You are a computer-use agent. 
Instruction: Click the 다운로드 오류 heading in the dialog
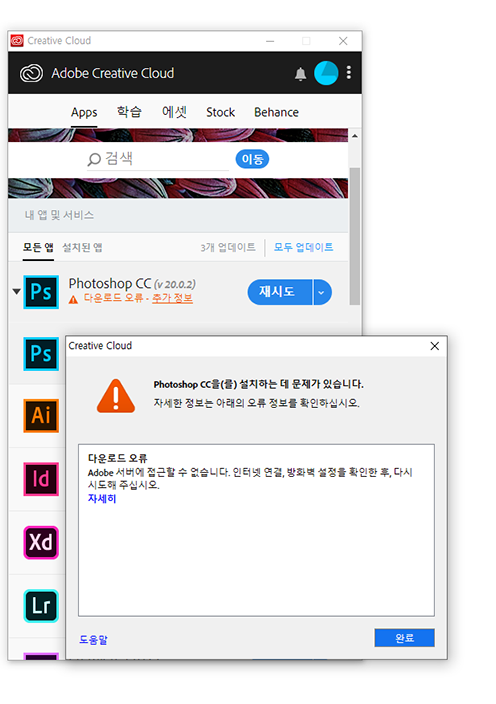[118, 458]
